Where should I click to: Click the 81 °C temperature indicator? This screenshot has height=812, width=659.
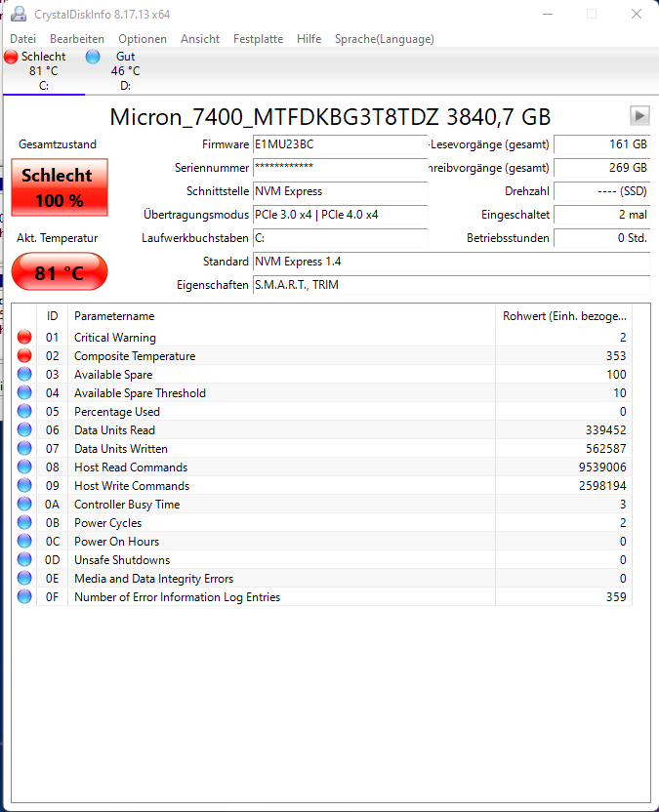60,272
